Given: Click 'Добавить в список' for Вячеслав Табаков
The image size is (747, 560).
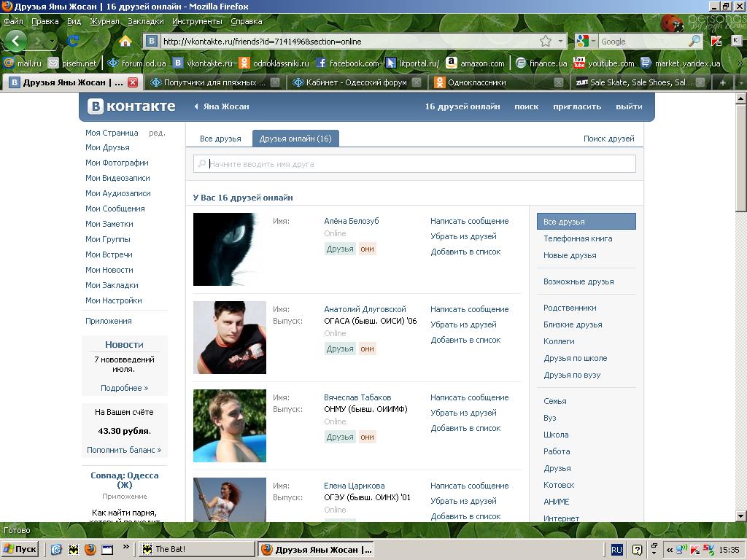Looking at the screenshot, I should click(x=465, y=428).
